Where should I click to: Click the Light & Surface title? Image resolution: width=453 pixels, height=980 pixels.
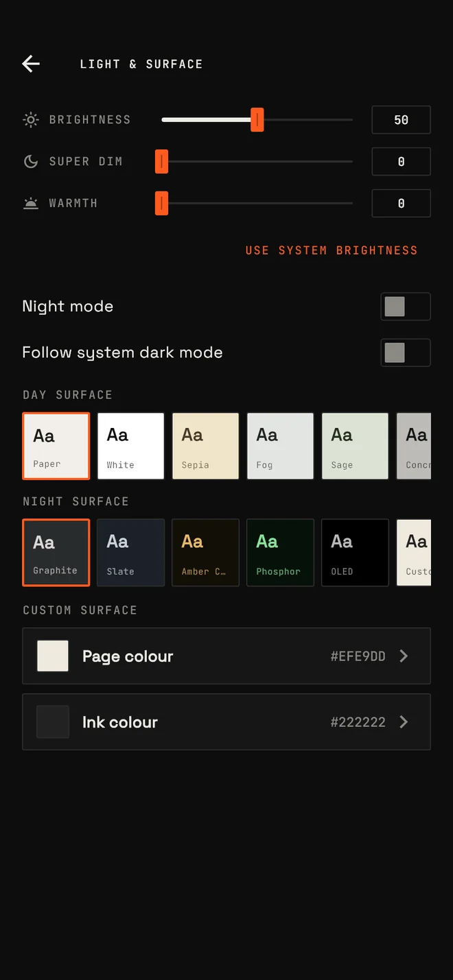click(141, 64)
